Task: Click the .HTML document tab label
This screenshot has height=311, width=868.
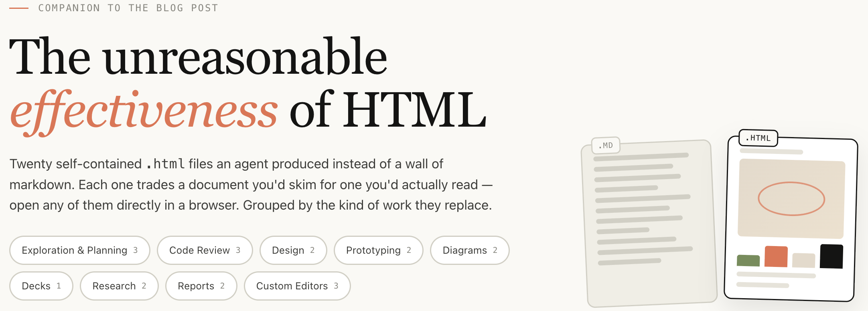Action: 758,138
